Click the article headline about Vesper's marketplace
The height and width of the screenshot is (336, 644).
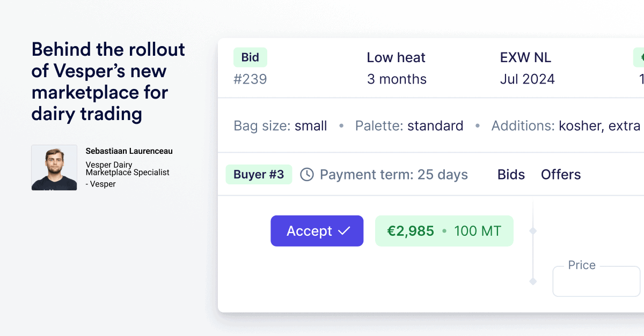click(x=108, y=81)
